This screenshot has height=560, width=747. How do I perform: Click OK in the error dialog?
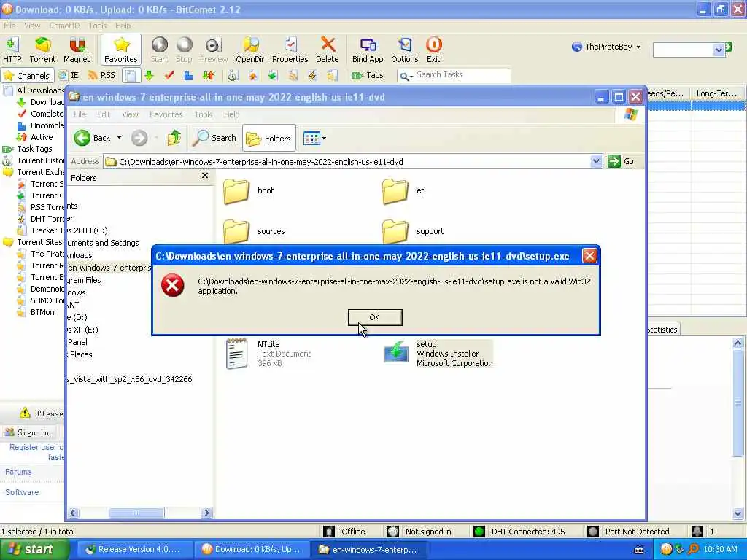[375, 317]
